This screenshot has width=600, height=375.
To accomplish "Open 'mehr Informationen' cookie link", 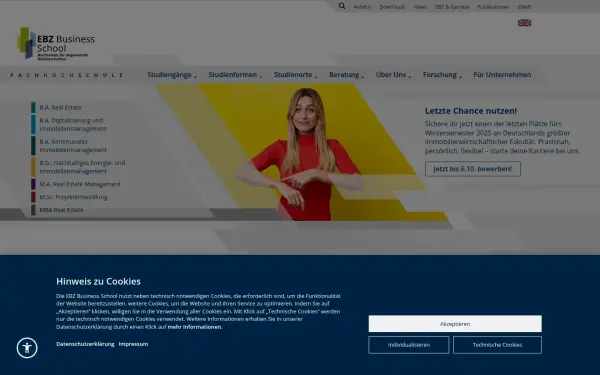I will click(194, 327).
